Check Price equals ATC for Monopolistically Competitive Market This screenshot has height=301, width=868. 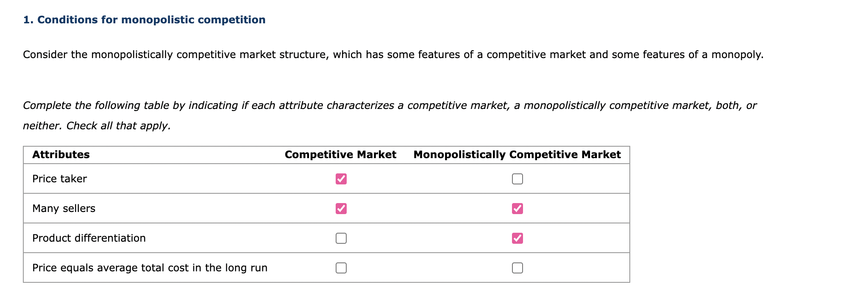517,268
